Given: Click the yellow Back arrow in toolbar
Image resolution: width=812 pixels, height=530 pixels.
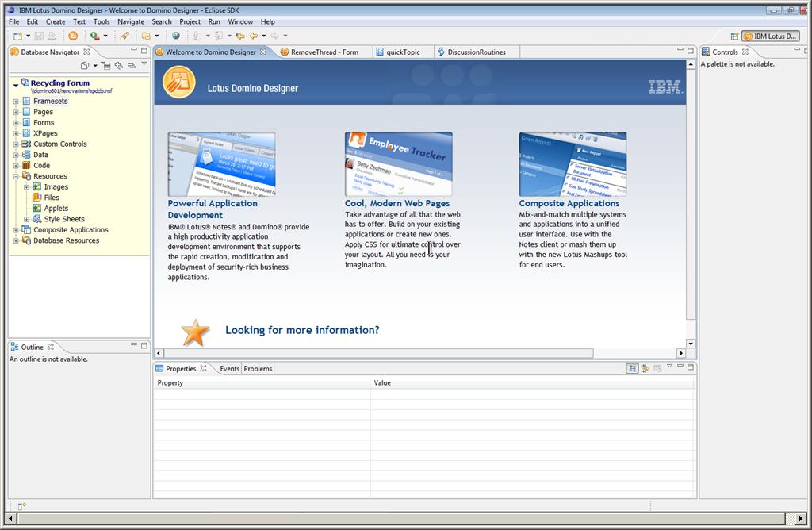Looking at the screenshot, I should 254,36.
